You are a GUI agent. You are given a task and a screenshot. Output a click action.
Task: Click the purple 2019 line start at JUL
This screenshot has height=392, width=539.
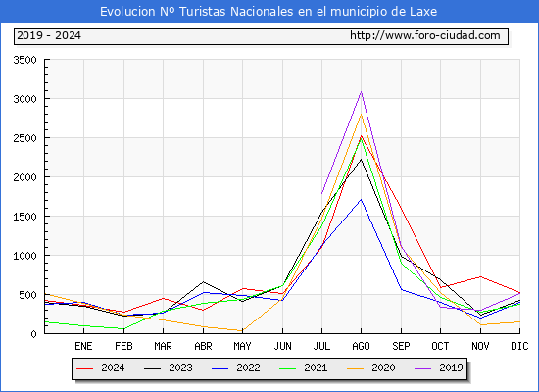click(x=321, y=193)
